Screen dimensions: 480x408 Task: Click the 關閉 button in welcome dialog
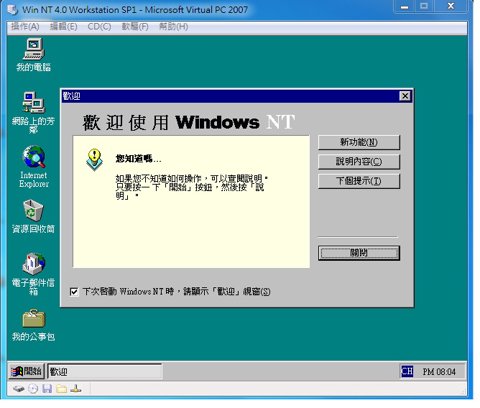pos(359,253)
